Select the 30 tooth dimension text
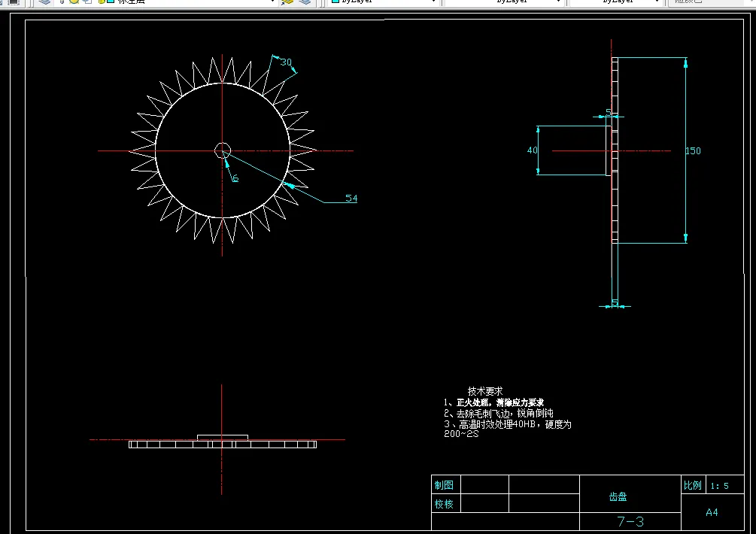 [286, 62]
